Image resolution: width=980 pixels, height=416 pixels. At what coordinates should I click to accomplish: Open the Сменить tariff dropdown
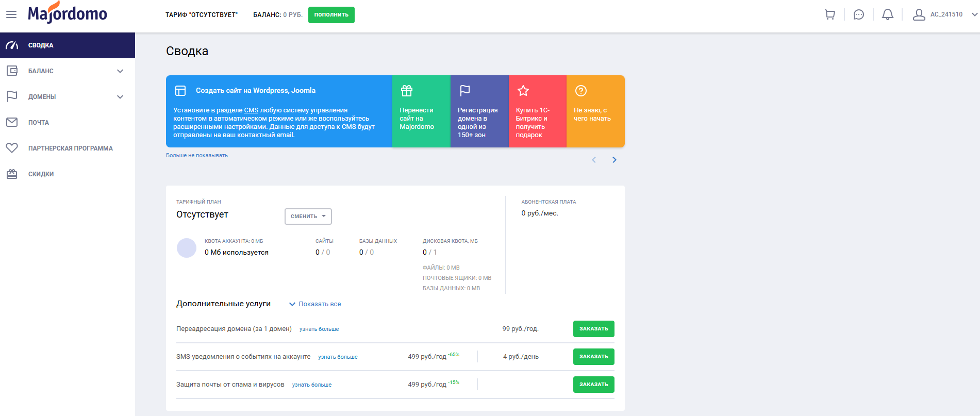coord(308,217)
